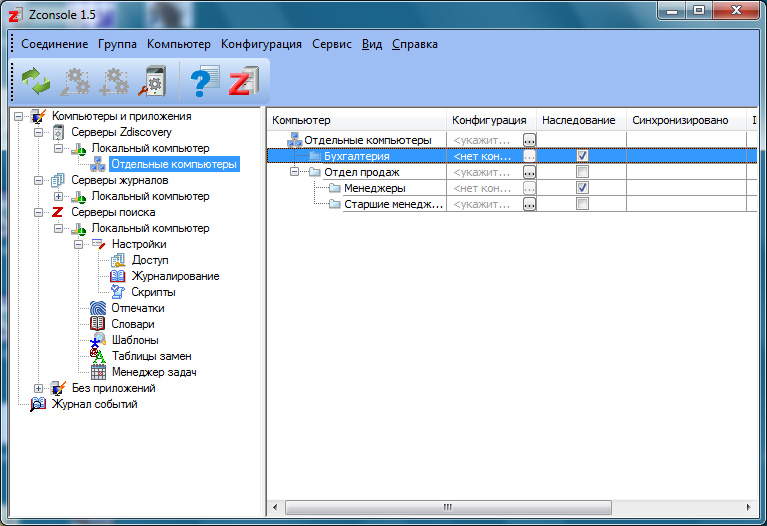
Task: Click the Отпечатки fingerprint icon
Action: point(98,308)
